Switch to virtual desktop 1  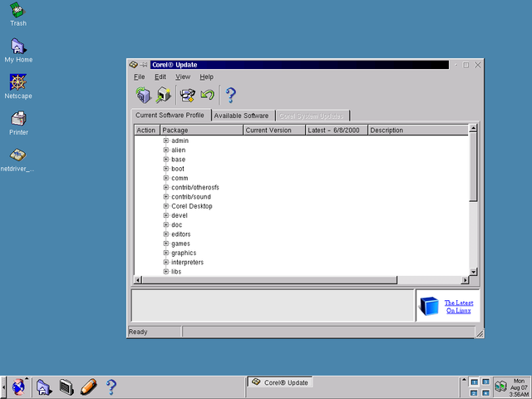(x=474, y=382)
